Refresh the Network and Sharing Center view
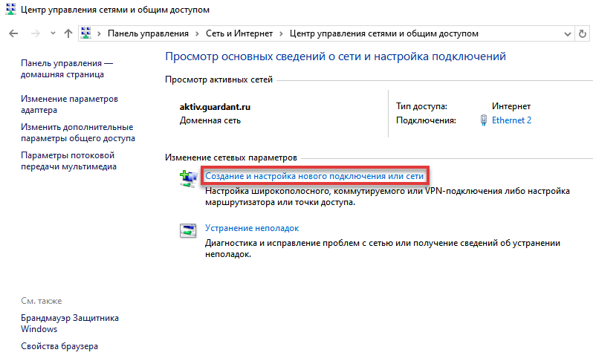 [x=583, y=33]
